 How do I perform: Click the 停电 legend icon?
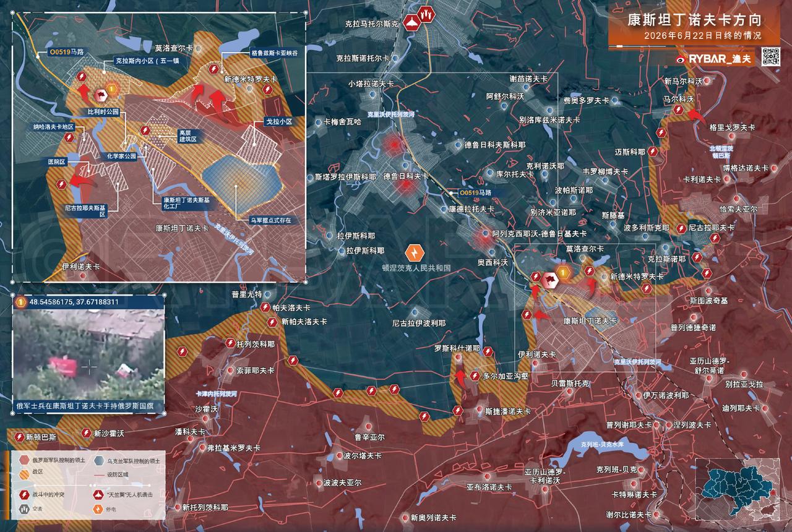[x=97, y=510]
